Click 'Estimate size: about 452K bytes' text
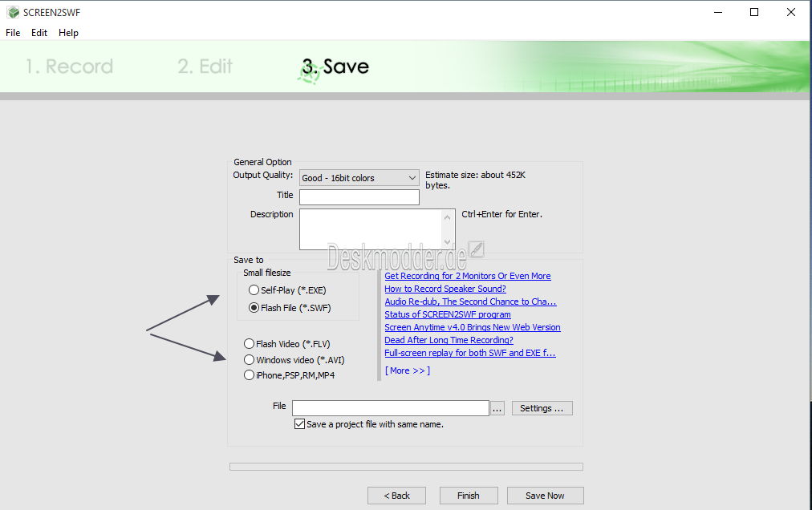This screenshot has height=510, width=812. click(475, 180)
